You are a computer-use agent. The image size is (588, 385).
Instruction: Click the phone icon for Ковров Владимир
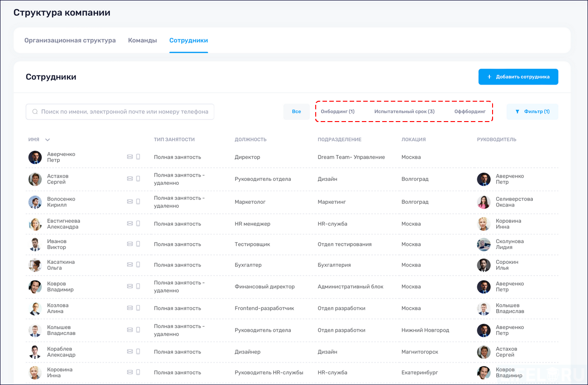coord(138,286)
